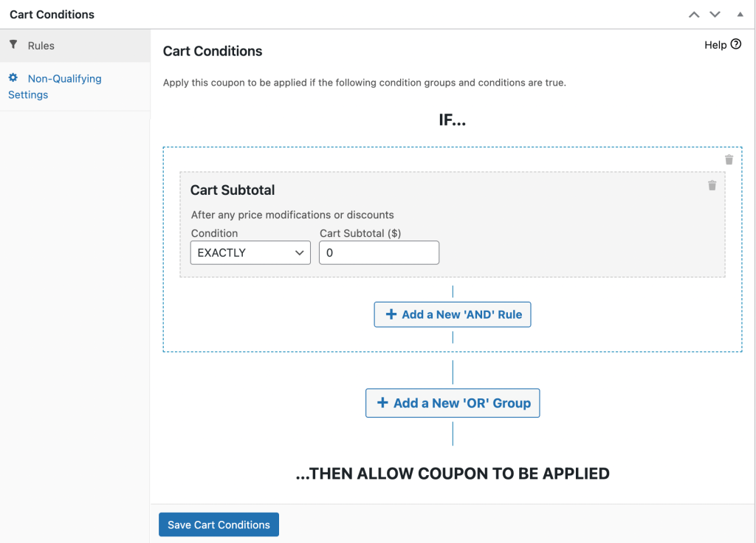The height and width of the screenshot is (543, 756).
Task: Focus the Cart Subtotal ($) amount field
Action: 379,252
